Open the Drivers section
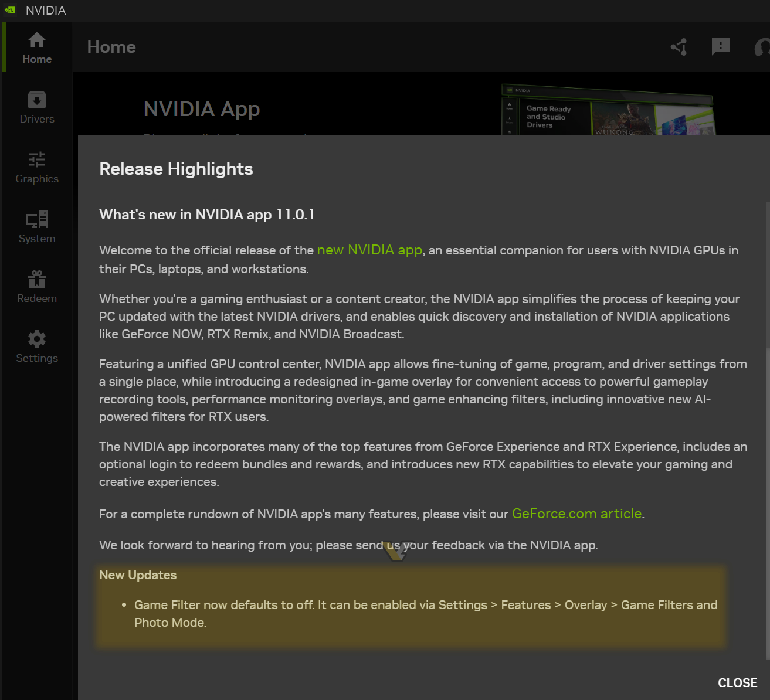 pos(37,107)
